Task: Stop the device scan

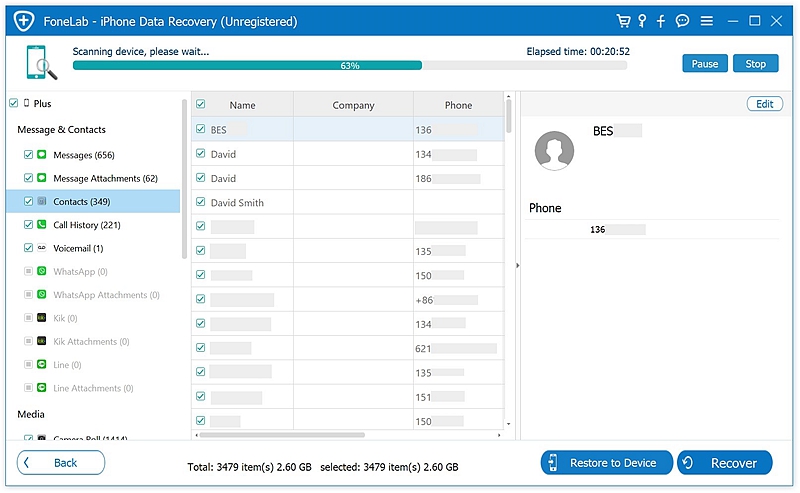Action: click(756, 63)
